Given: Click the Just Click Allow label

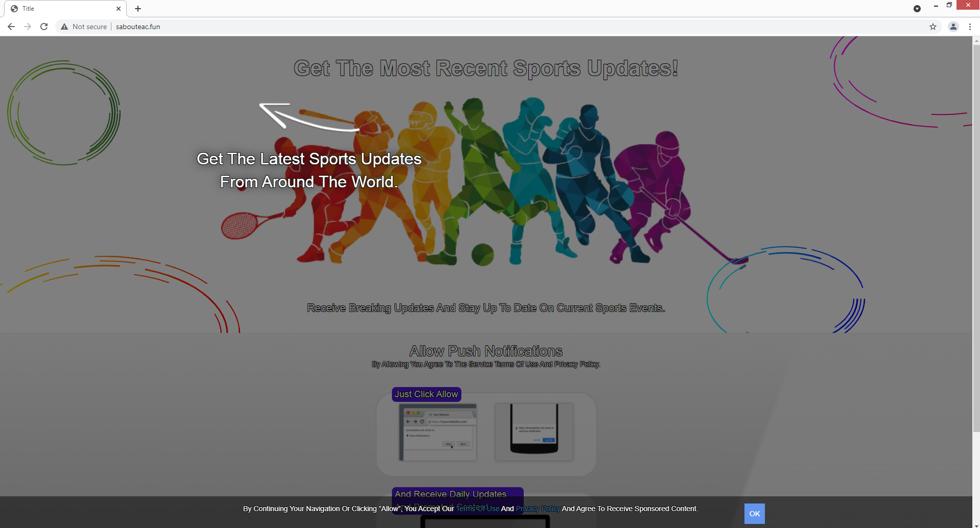Looking at the screenshot, I should click(427, 394).
